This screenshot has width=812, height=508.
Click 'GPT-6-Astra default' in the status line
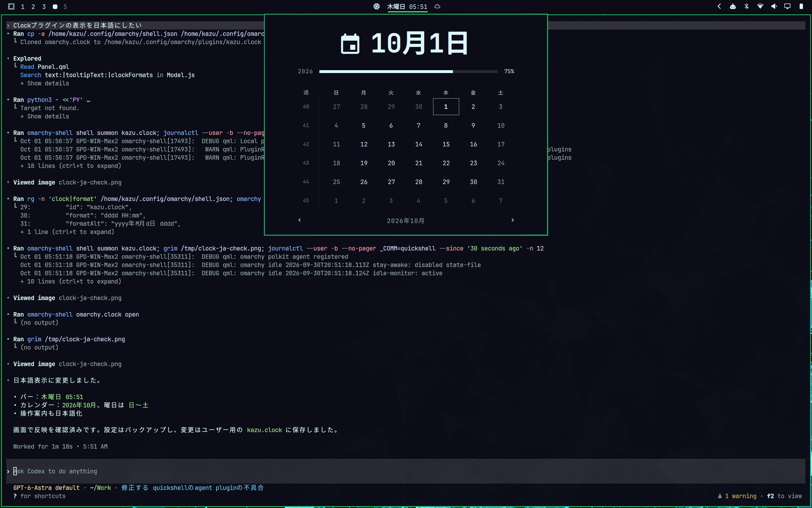46,488
